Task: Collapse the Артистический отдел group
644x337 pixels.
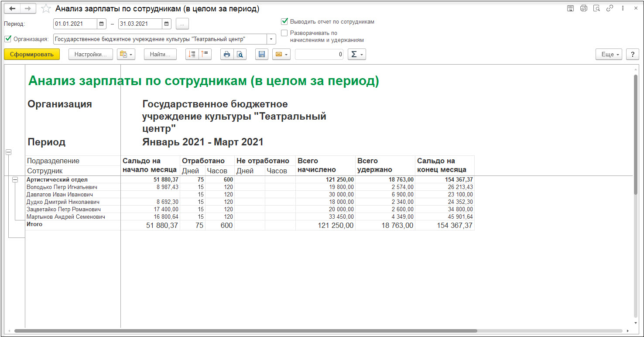Action: pos(15,179)
